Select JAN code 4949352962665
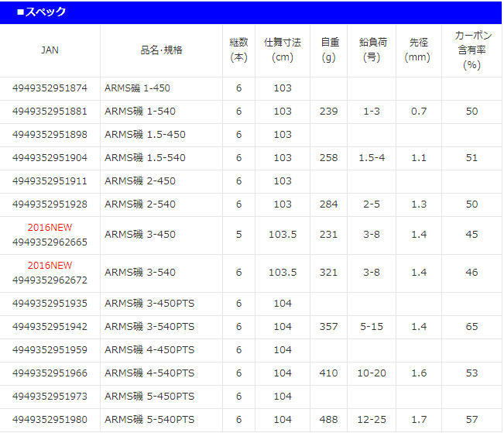The height and width of the screenshot is (433, 504). (50, 242)
